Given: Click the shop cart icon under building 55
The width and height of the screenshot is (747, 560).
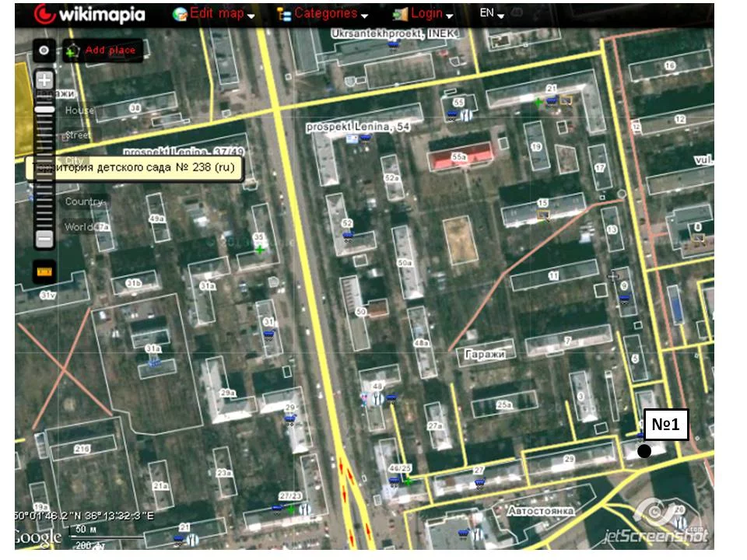Looking at the screenshot, I should click(x=452, y=115).
